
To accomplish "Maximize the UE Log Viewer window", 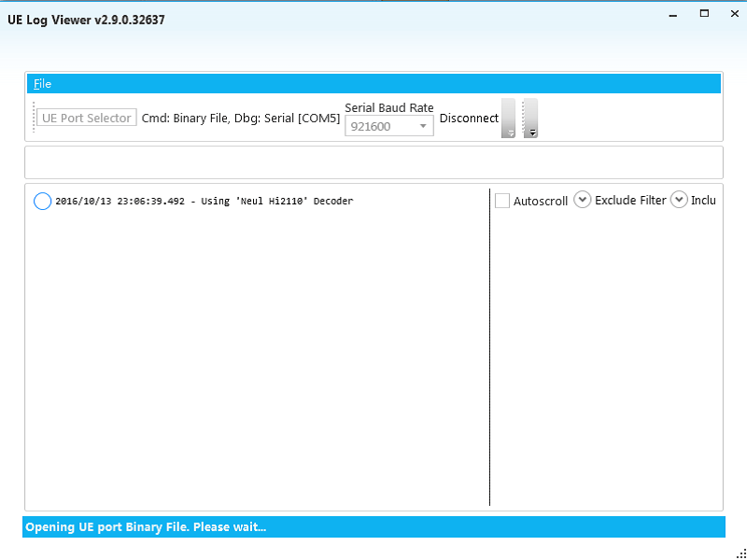I will (704, 14).
